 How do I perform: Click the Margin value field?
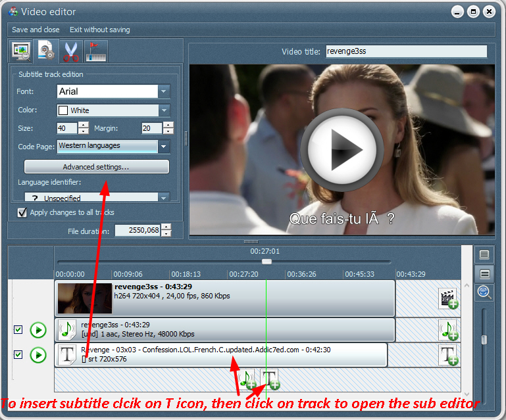(152, 128)
